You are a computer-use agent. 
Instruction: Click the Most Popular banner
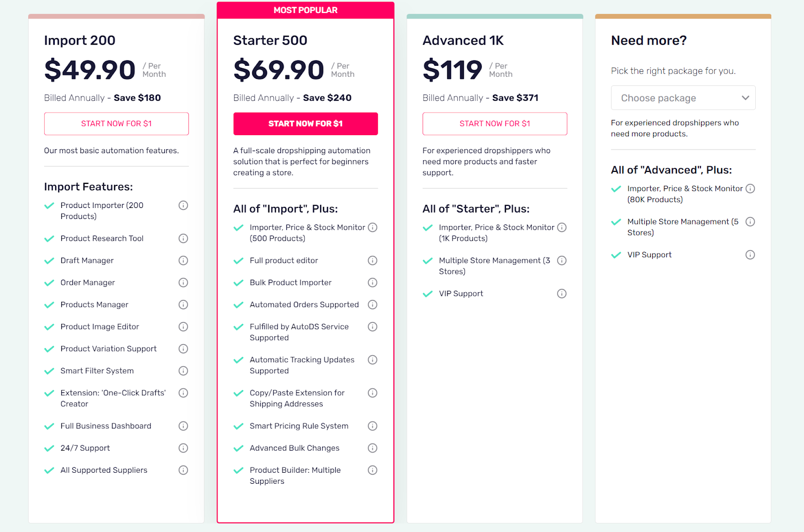pos(306,10)
